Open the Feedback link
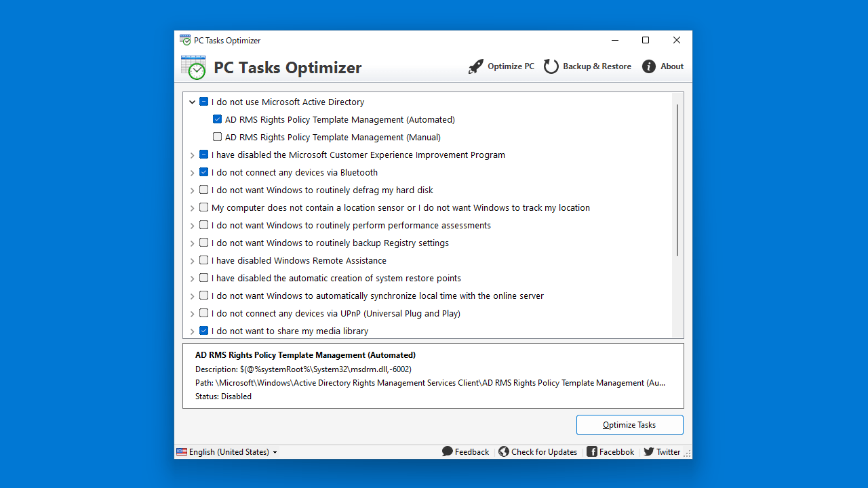The height and width of the screenshot is (488, 868). pyautogui.click(x=472, y=452)
